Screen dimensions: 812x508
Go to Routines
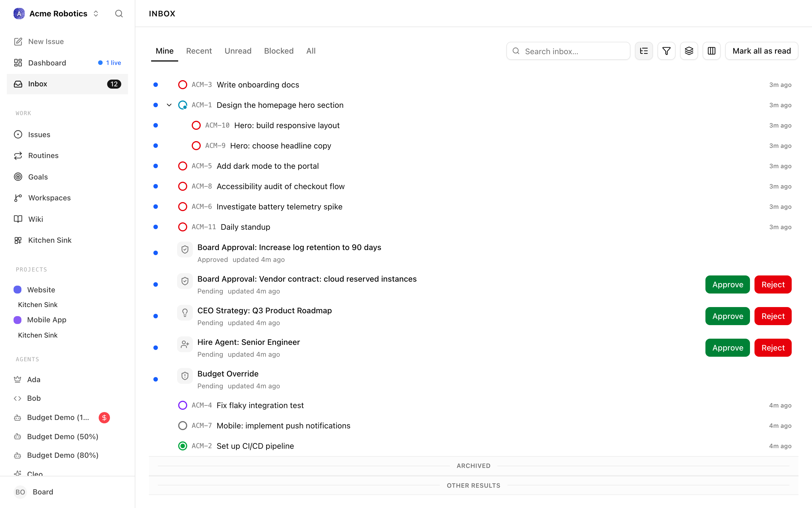(x=67, y=156)
